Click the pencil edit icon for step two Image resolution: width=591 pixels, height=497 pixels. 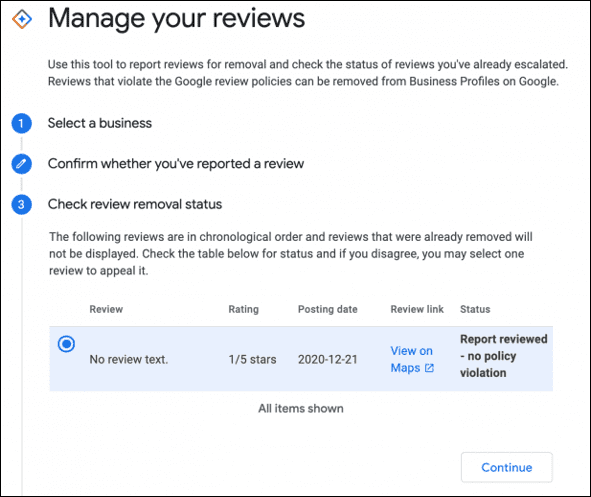tap(21, 164)
